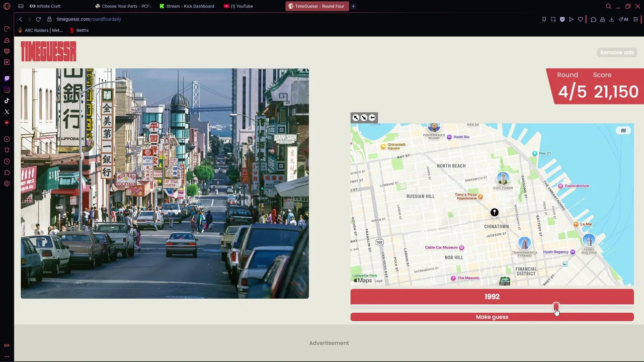Open X (Twitter) in the sidebar
The height and width of the screenshot is (362, 644).
(x=7, y=112)
